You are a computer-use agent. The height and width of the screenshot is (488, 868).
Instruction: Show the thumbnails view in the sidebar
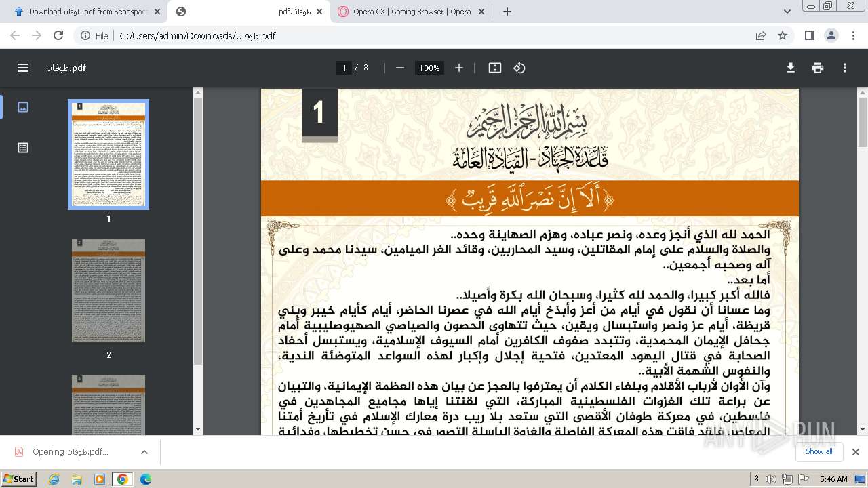[x=23, y=107]
